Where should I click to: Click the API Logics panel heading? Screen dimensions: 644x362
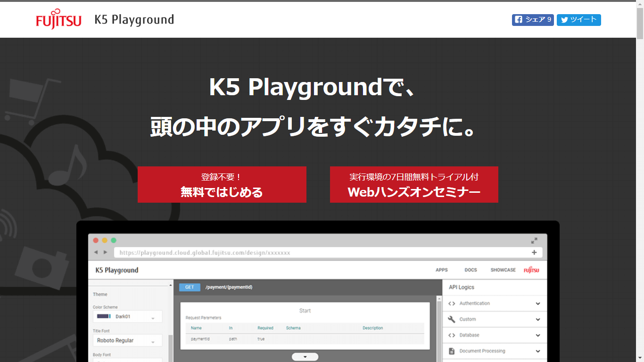(462, 287)
